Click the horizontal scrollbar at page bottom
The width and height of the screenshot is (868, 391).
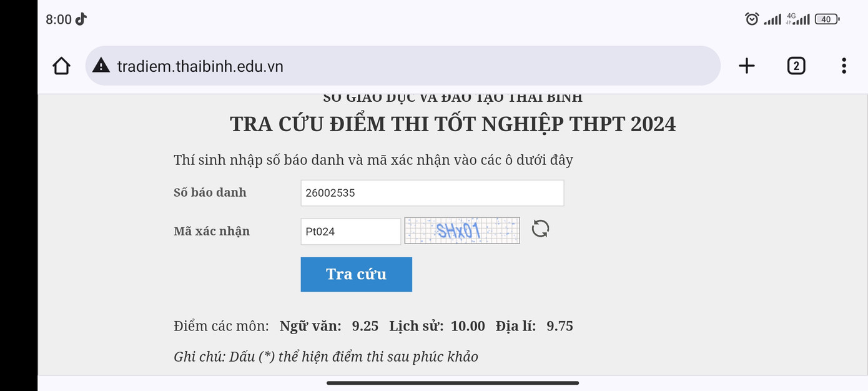click(x=452, y=384)
